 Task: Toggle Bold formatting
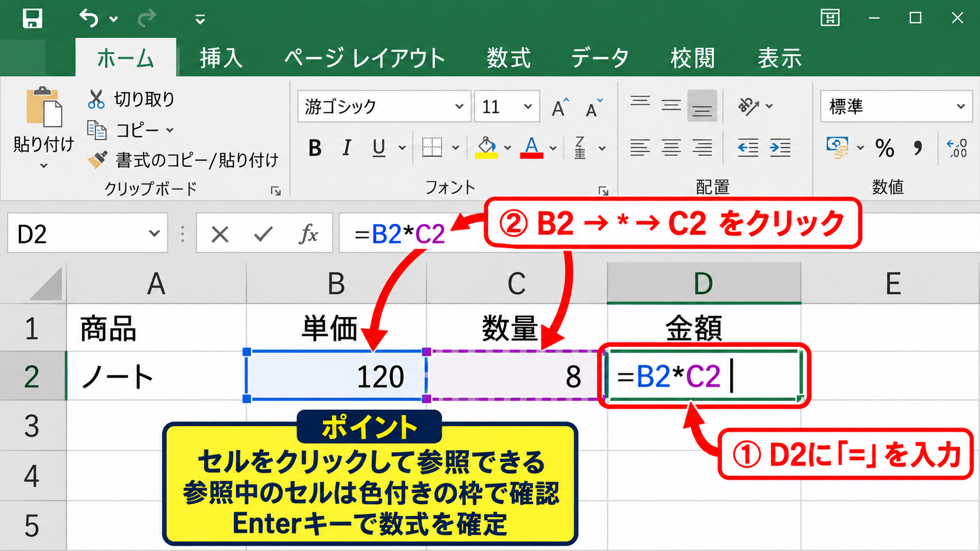pos(315,148)
